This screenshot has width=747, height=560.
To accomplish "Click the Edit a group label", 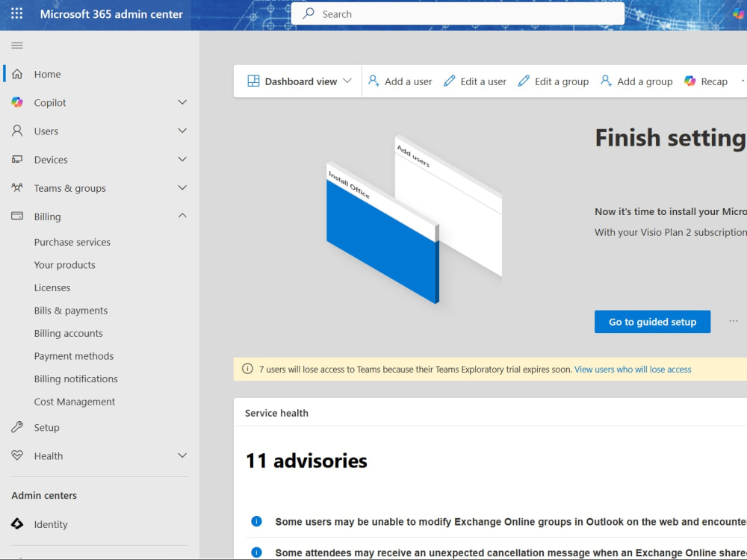I will pyautogui.click(x=562, y=81).
